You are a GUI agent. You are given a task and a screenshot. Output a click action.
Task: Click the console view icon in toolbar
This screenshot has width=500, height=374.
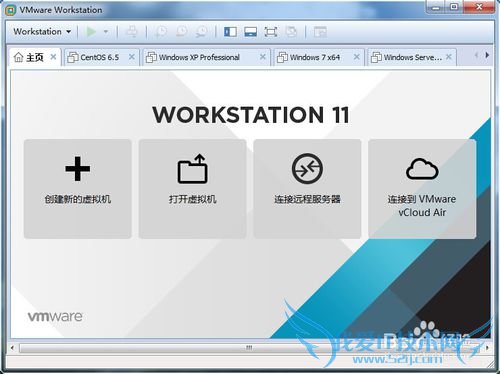click(320, 32)
